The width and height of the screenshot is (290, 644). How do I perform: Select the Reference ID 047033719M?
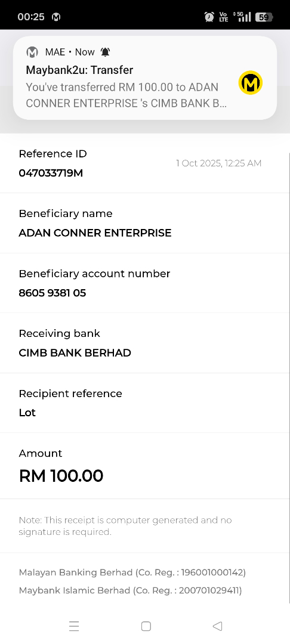(51, 174)
